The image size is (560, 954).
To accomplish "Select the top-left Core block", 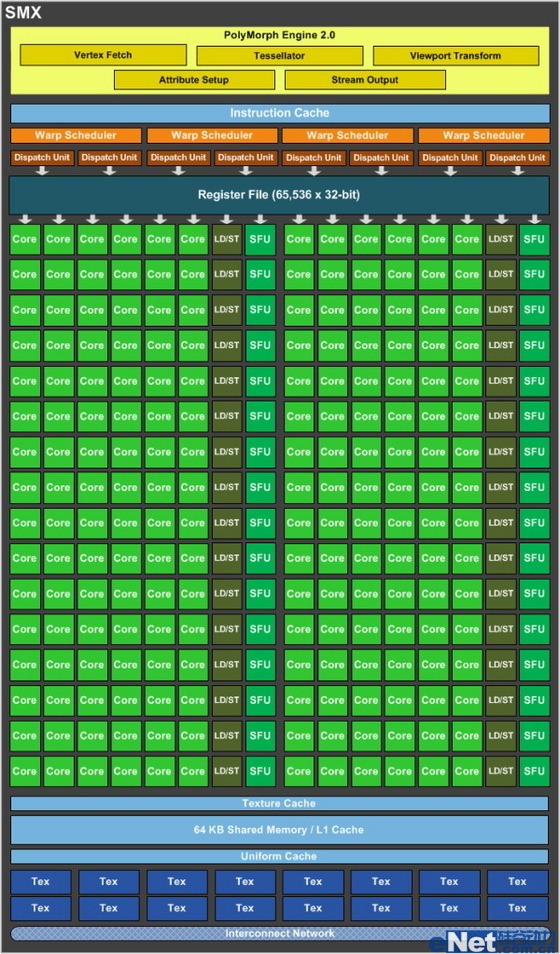I will coord(25,239).
